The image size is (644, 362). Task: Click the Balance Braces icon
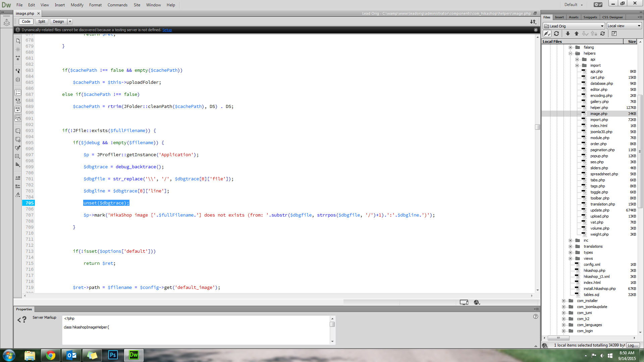tap(18, 79)
